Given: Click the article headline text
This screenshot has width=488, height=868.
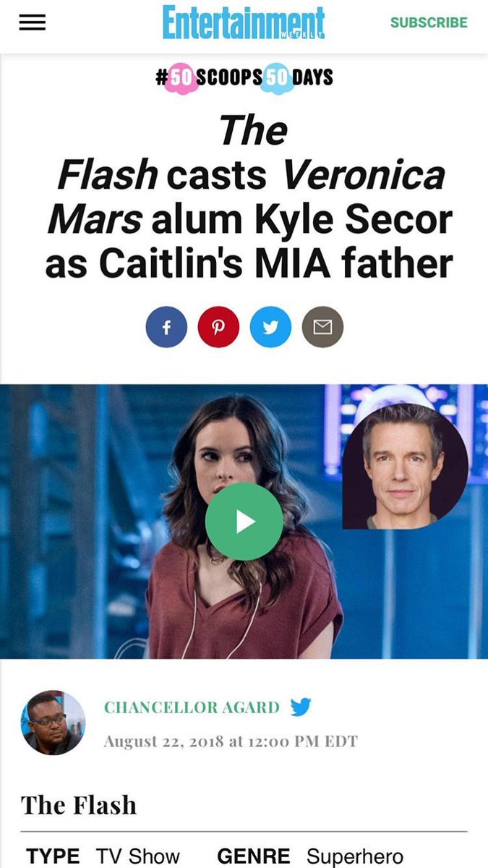Looking at the screenshot, I should click(x=249, y=197).
